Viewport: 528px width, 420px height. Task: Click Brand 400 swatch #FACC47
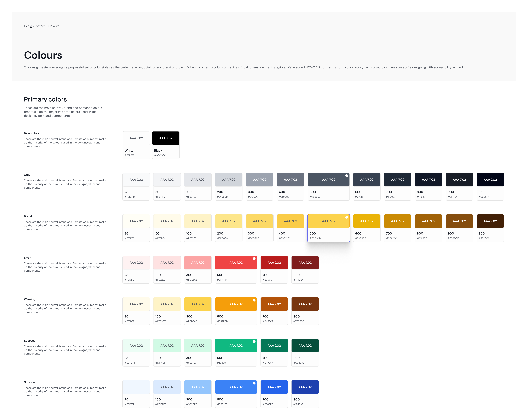290,228
